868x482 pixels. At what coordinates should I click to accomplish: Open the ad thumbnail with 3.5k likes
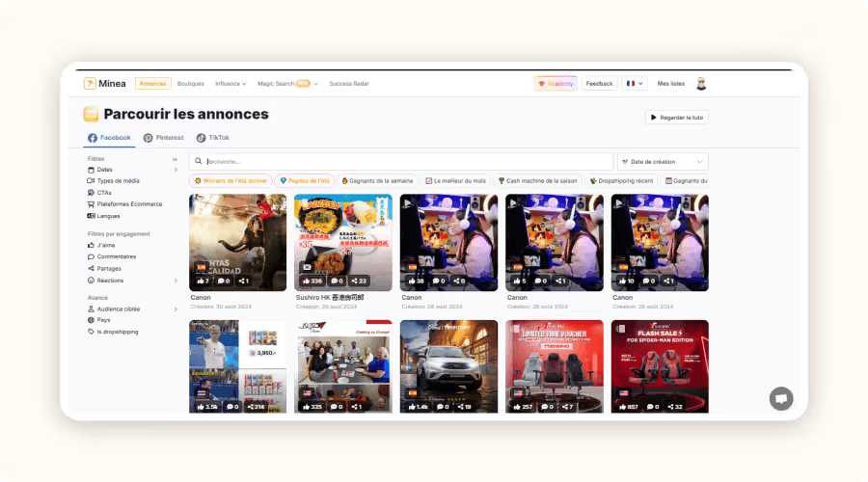click(237, 366)
